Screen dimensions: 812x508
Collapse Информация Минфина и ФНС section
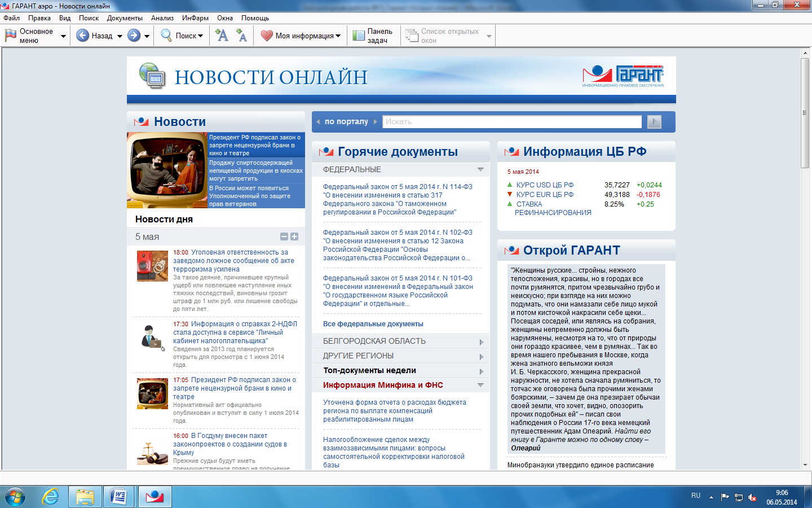coord(480,385)
